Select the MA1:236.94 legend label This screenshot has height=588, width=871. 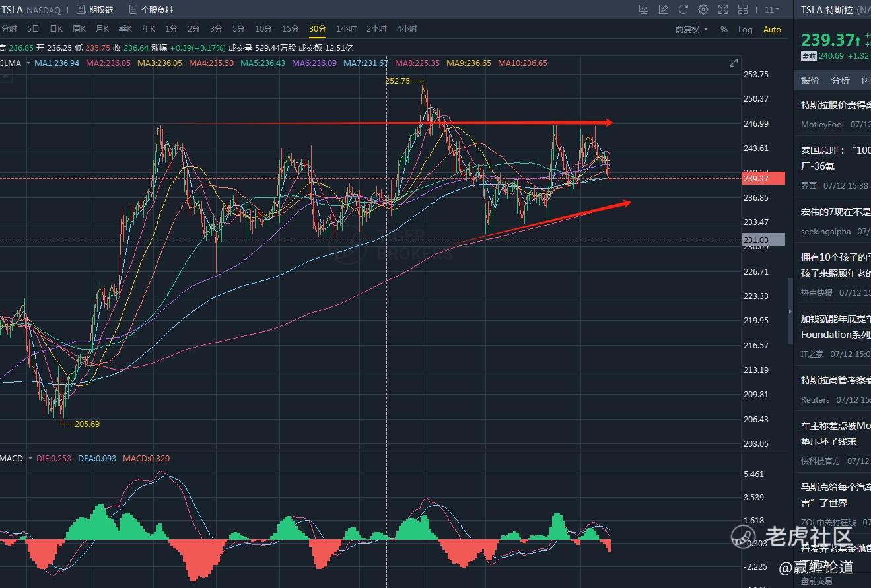pyautogui.click(x=57, y=63)
